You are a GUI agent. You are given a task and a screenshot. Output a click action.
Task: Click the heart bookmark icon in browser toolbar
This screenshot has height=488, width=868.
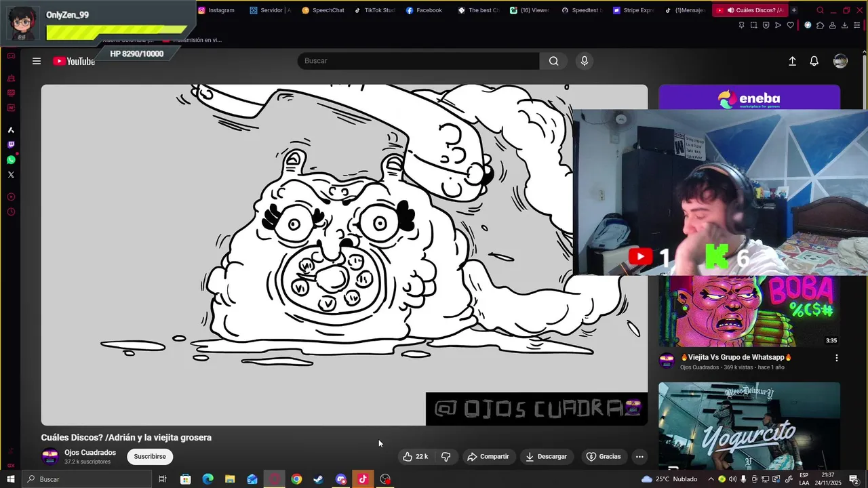click(790, 25)
